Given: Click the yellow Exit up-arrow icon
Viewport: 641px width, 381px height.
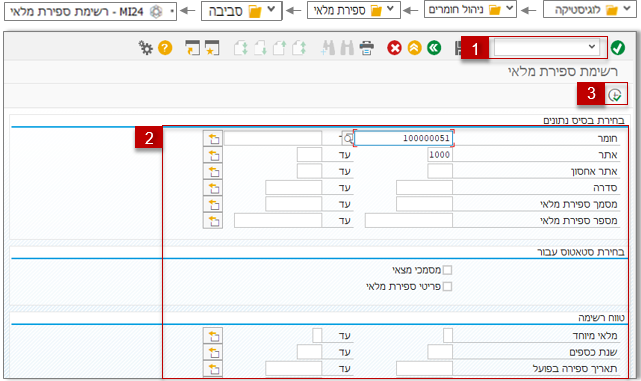Looking at the screenshot, I should point(415,48).
